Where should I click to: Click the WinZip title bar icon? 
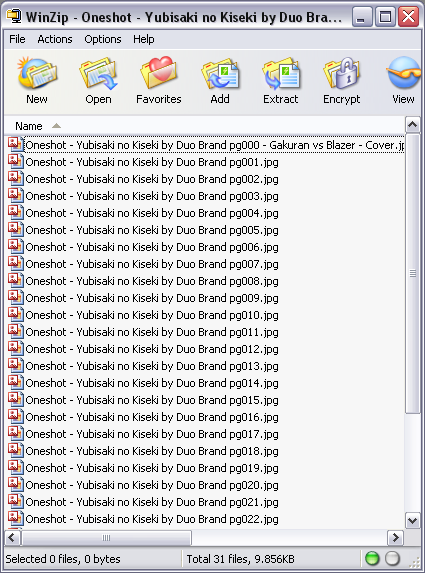coord(14,16)
